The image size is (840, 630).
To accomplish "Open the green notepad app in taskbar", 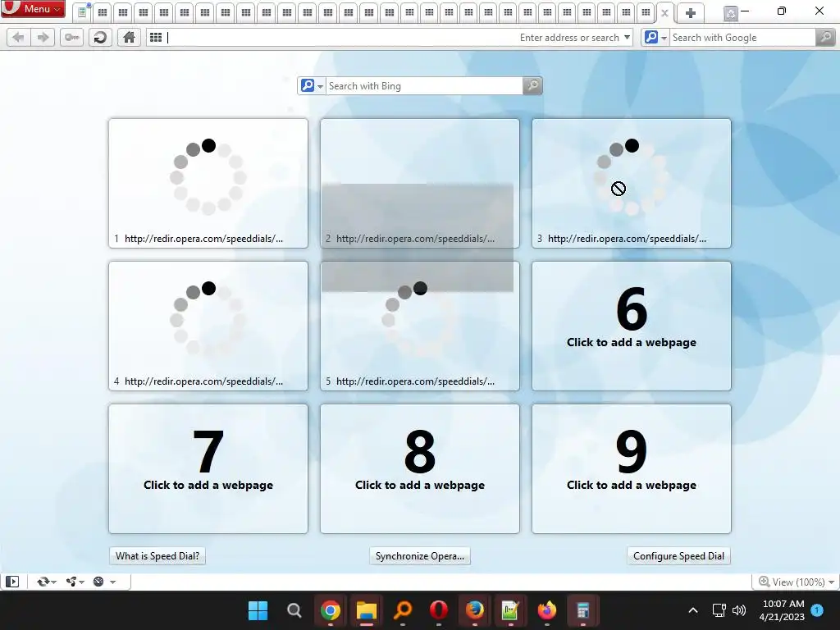I will (510, 610).
